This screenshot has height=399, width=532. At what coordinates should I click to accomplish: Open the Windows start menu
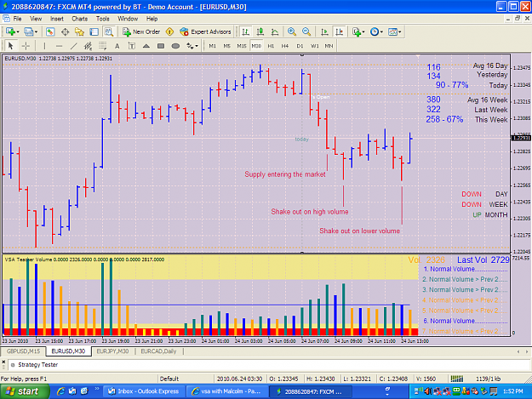[24, 391]
